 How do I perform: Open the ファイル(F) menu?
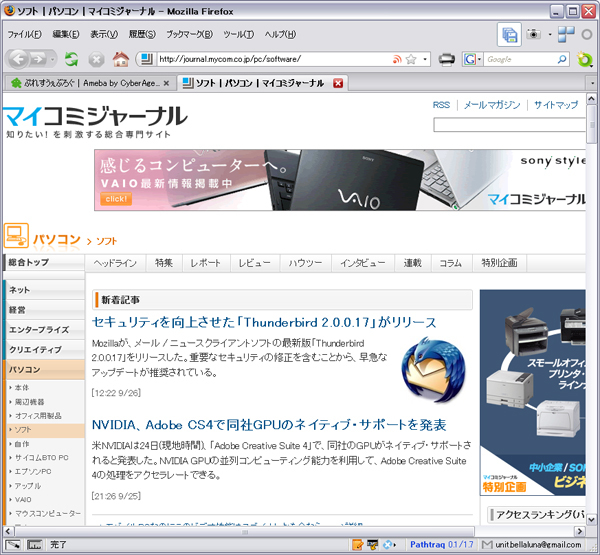pyautogui.click(x=24, y=34)
